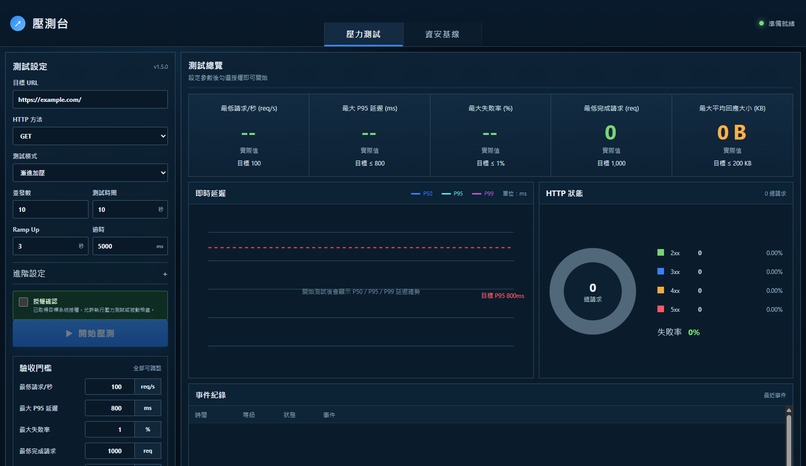Click the 目標 URL input field

coord(90,99)
